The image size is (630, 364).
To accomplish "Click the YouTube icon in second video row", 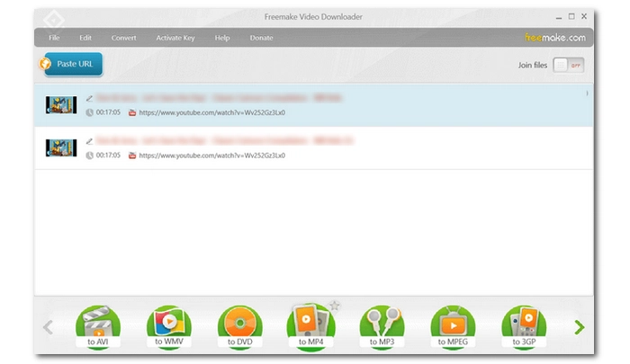I will (x=132, y=155).
